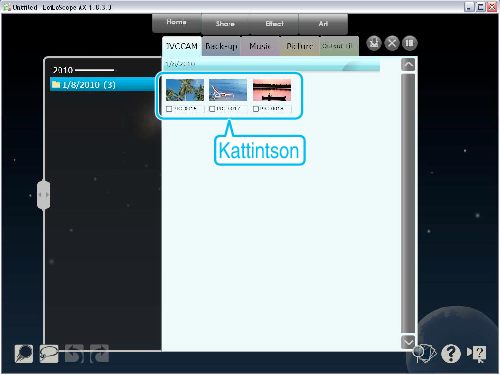The height and width of the screenshot is (375, 500).
Task: Click the Effect button in top bar
Action: pos(274,24)
